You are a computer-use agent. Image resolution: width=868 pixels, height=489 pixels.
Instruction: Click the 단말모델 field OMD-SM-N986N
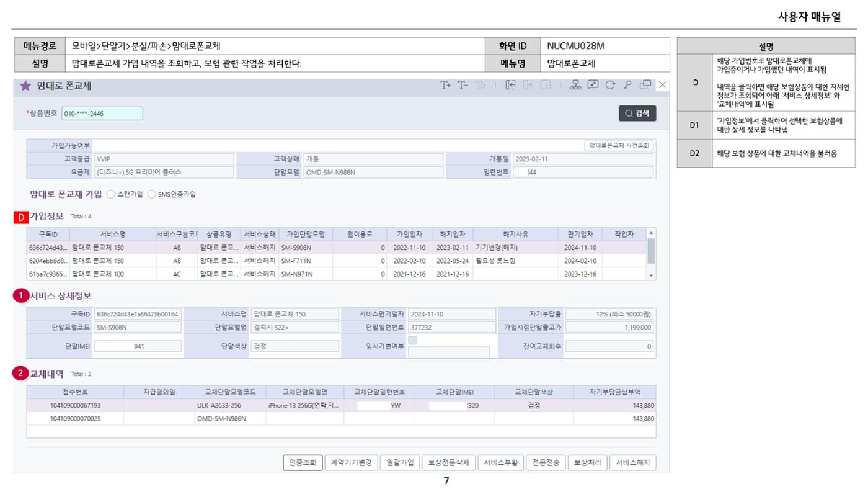(373, 172)
